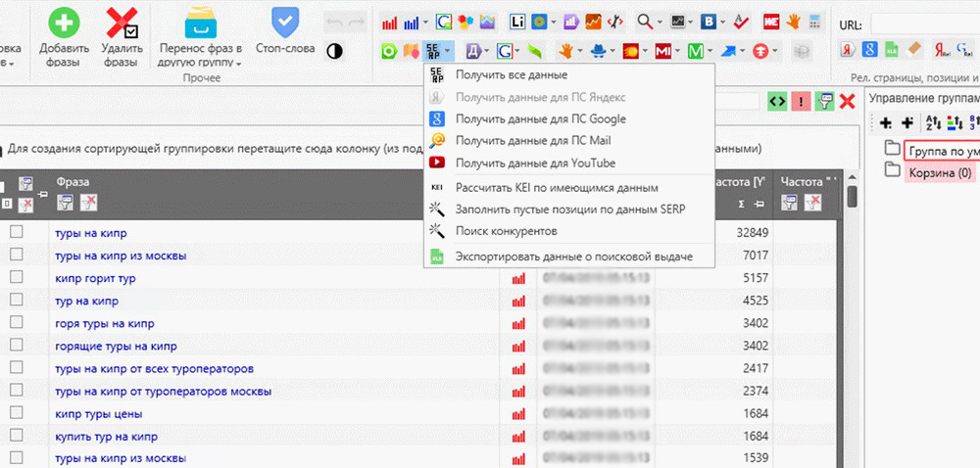Screen dimensions: 980x468
Task: Open dropdown arrow beside blue bar chart icon
Action: click(426, 22)
